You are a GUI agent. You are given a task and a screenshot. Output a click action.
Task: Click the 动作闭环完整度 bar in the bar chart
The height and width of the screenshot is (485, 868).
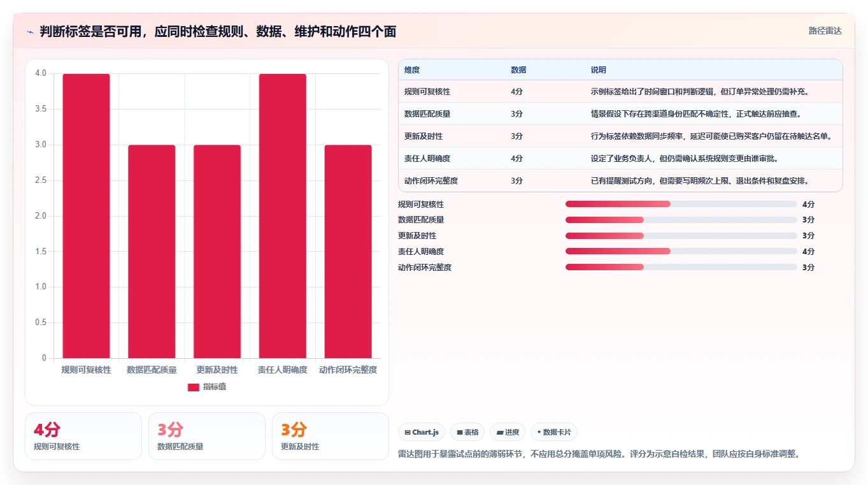point(348,252)
